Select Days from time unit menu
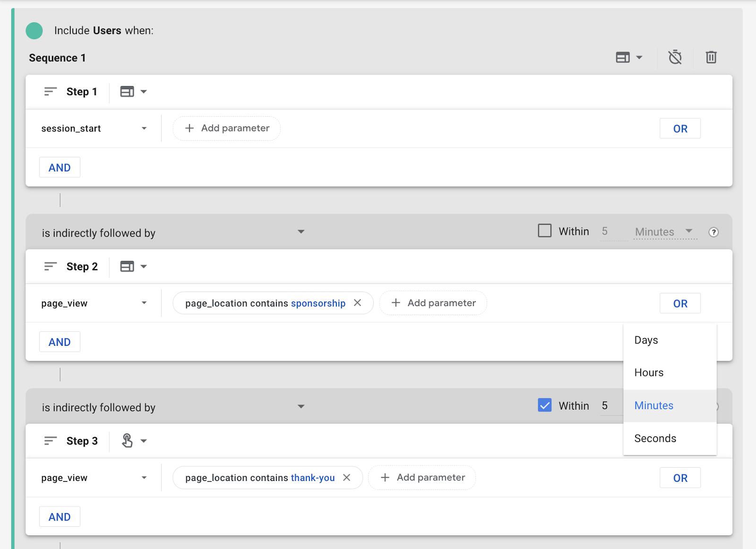 (646, 340)
